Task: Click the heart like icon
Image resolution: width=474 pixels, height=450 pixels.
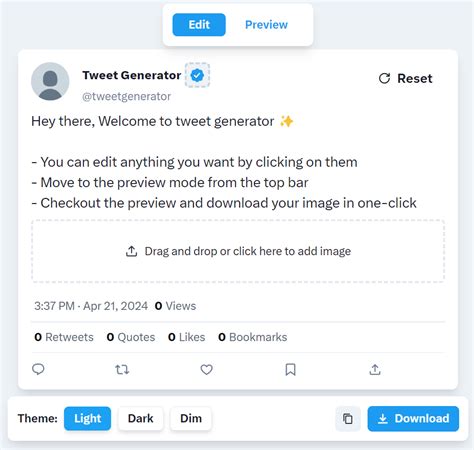Action: tap(206, 370)
